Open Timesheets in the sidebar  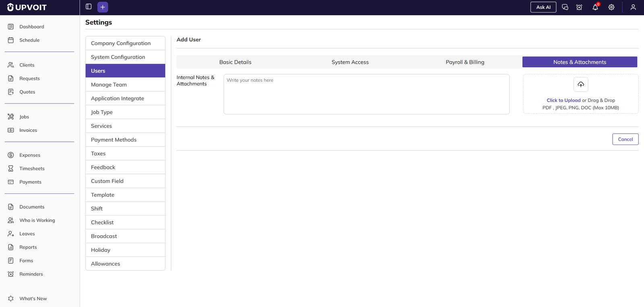point(32,168)
